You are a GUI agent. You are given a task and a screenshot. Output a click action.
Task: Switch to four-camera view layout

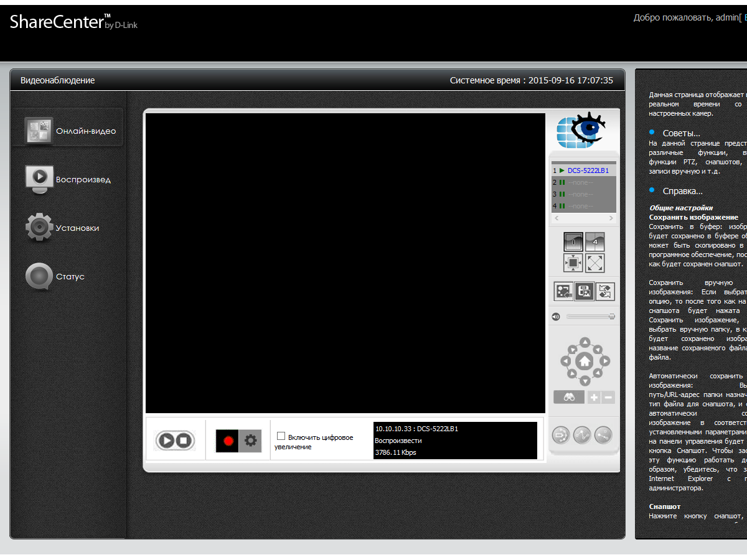click(595, 241)
